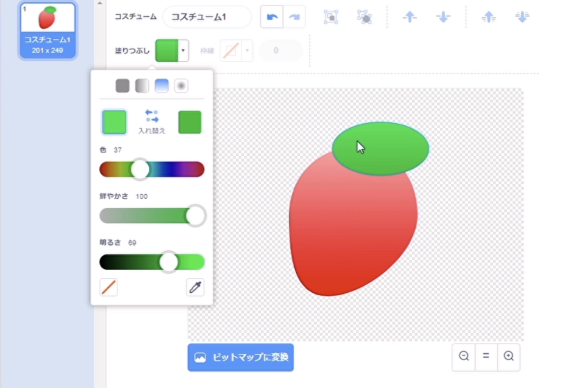This screenshot has width=588, height=388.
Task: Click the ビットマップに変換 button
Action: click(241, 357)
